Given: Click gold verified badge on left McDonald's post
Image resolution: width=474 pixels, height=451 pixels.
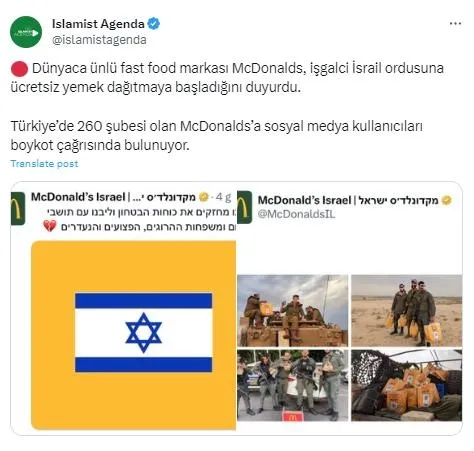Looking at the screenshot, I should click(x=204, y=197).
